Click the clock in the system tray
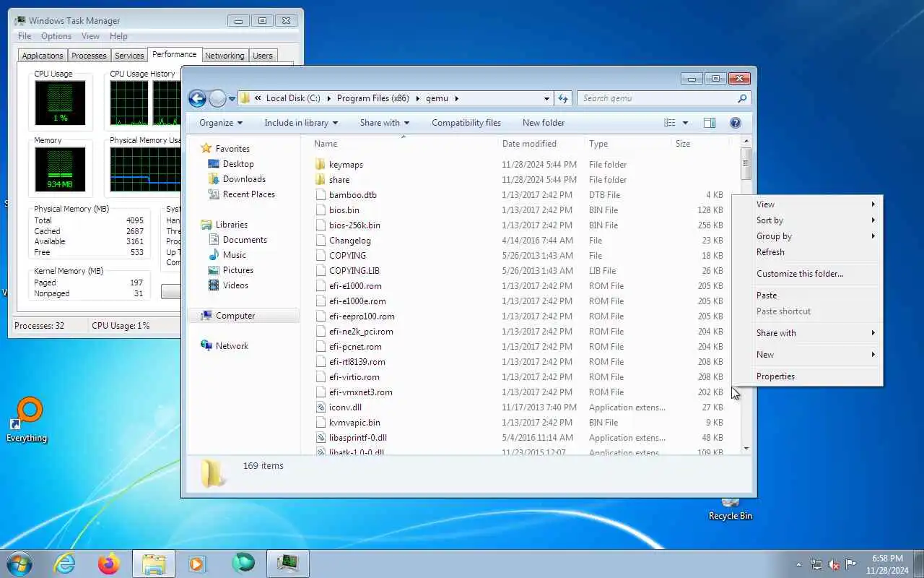 point(888,564)
